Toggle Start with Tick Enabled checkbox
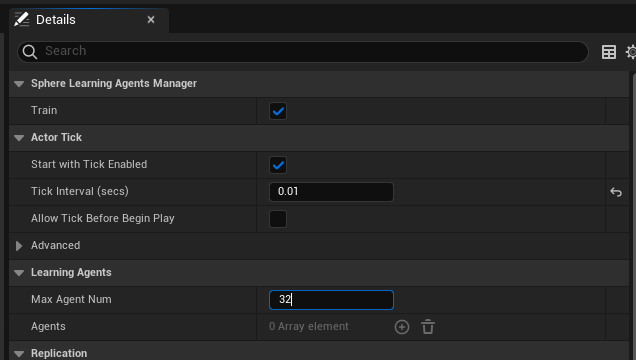This screenshot has width=636, height=360. click(x=278, y=165)
